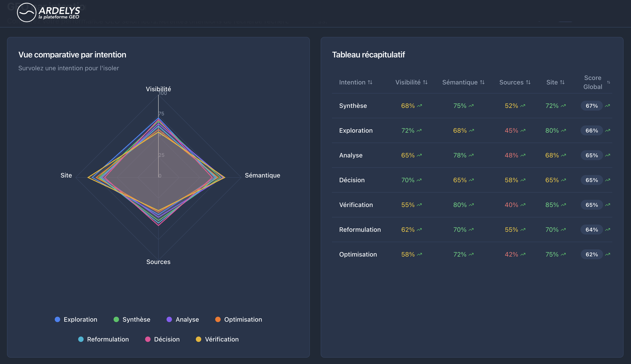Select the Vérification legend color dot
This screenshot has width=631, height=364.
point(198,339)
